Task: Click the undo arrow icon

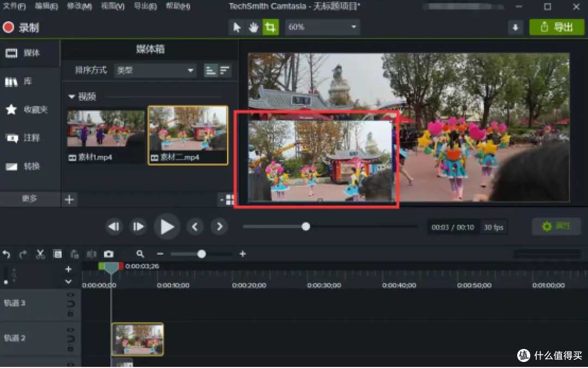Action: 7,254
